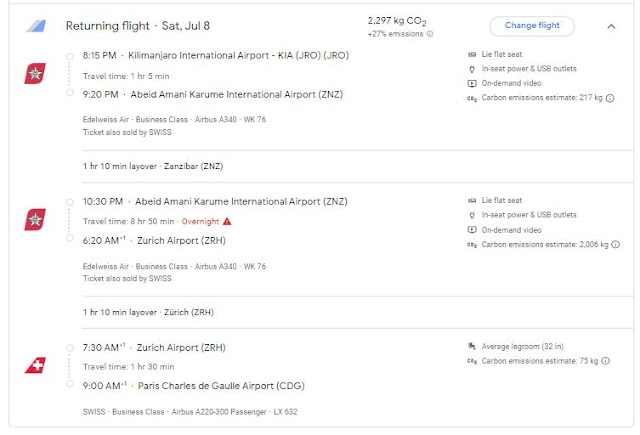Click info icon next to 2,006 kg estimate
The height and width of the screenshot is (435, 640).
pyautogui.click(x=615, y=244)
